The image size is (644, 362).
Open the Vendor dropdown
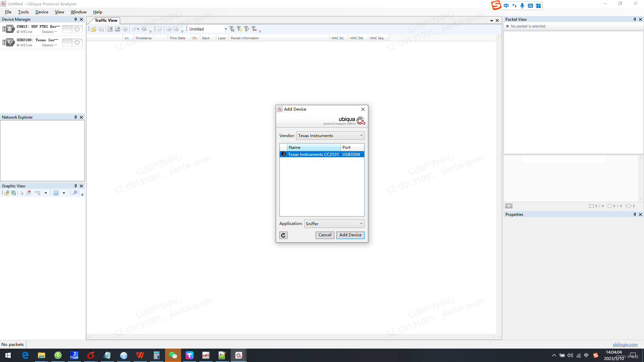[x=330, y=136]
